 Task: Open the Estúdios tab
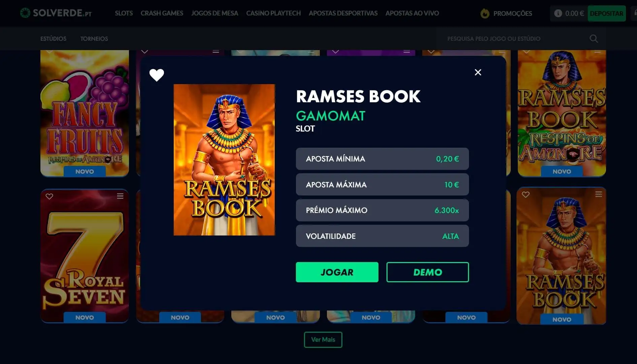click(53, 39)
